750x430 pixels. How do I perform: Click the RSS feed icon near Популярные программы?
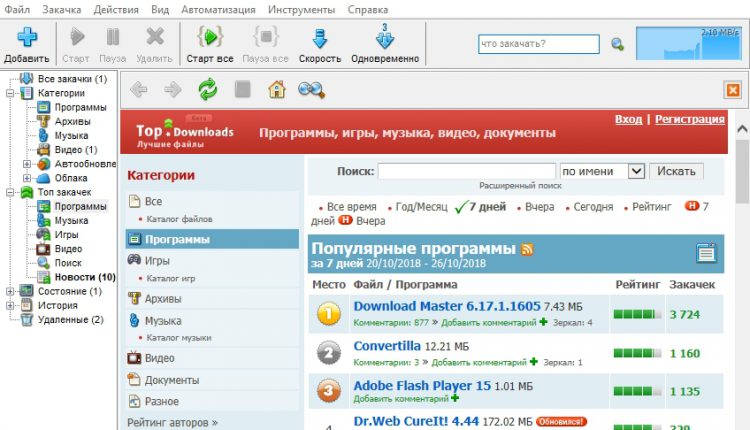point(527,249)
